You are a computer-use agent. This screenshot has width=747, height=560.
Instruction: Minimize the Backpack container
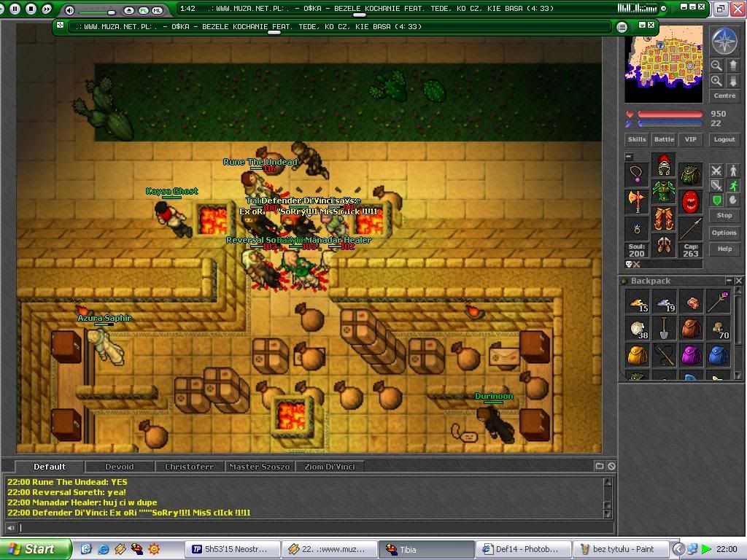pyautogui.click(x=729, y=281)
